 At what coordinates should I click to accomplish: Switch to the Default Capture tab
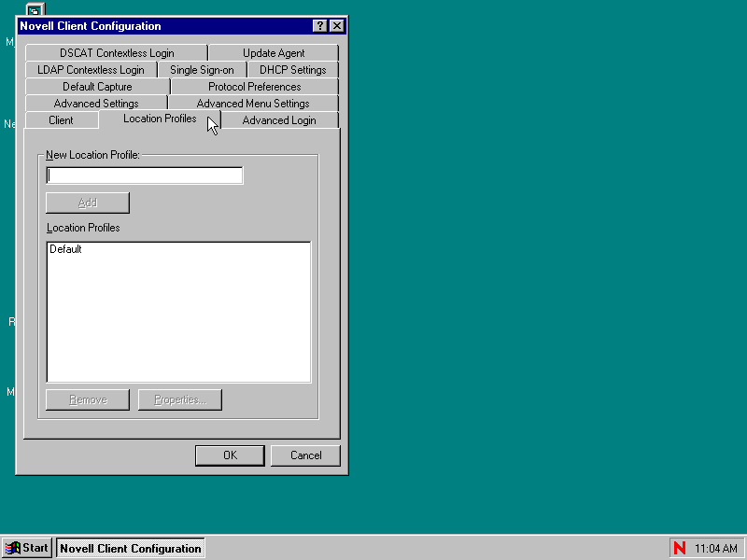98,87
